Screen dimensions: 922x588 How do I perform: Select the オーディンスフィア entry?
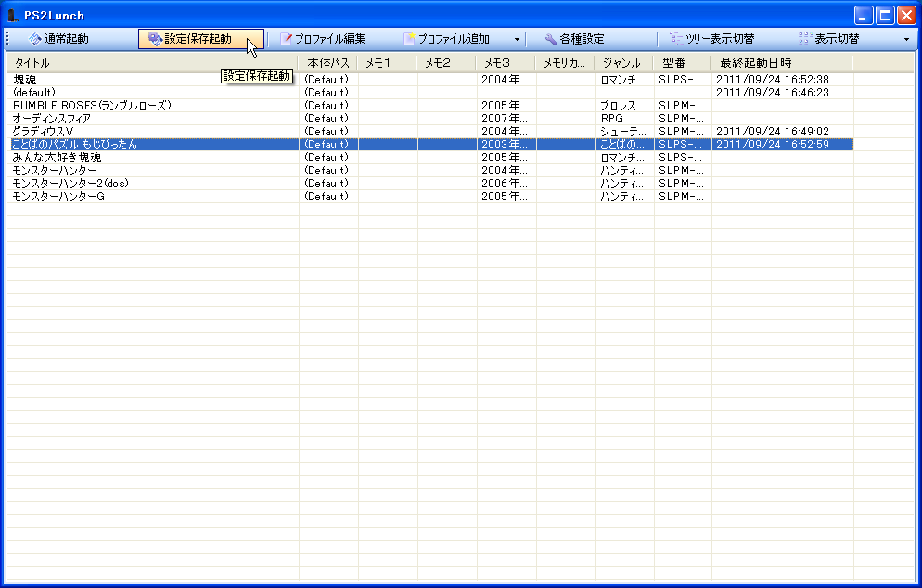(52, 118)
